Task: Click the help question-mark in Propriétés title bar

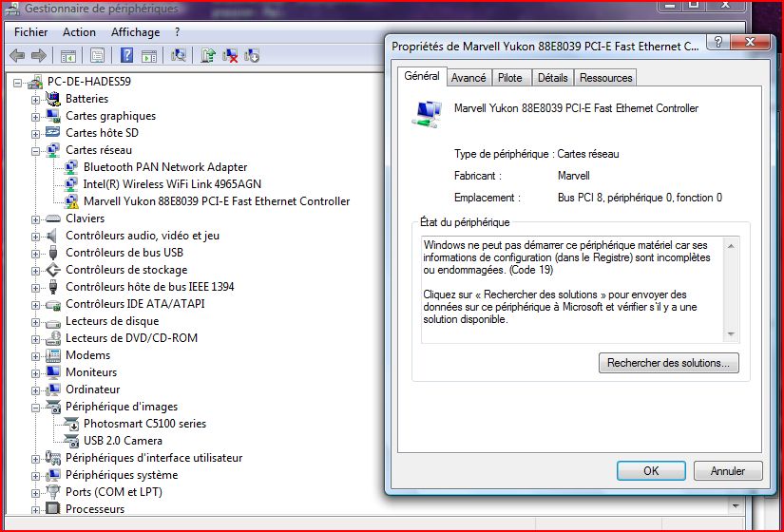Action: pyautogui.click(x=717, y=43)
